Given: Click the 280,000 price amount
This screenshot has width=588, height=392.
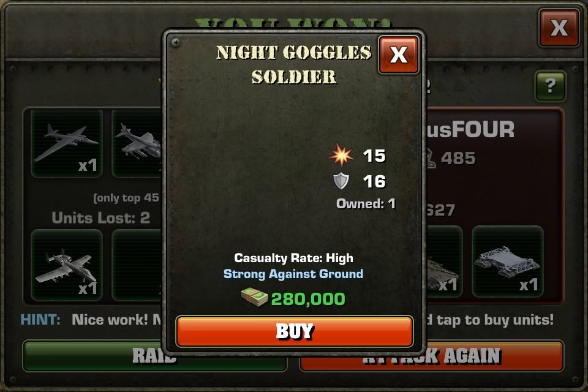Looking at the screenshot, I should [x=308, y=299].
